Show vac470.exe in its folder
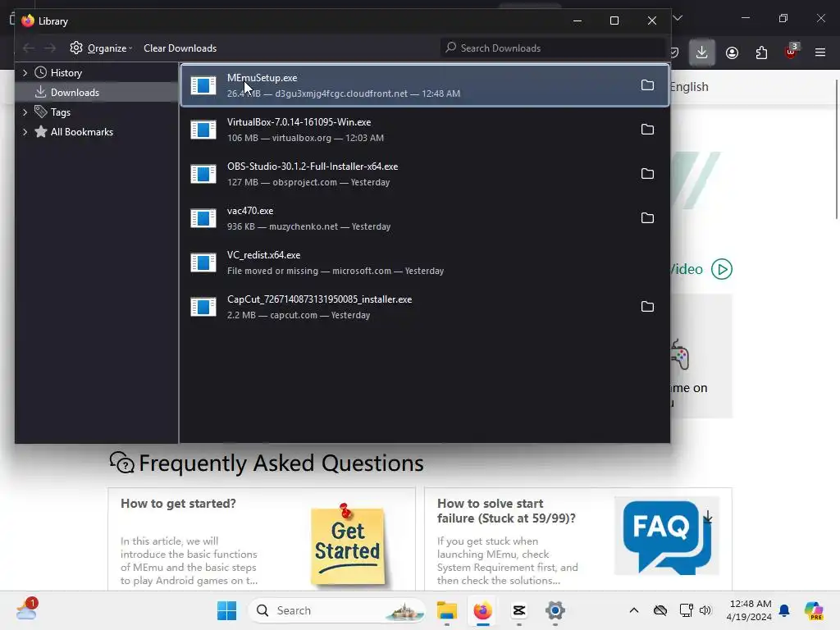Screen dimensions: 840x630 point(647,218)
